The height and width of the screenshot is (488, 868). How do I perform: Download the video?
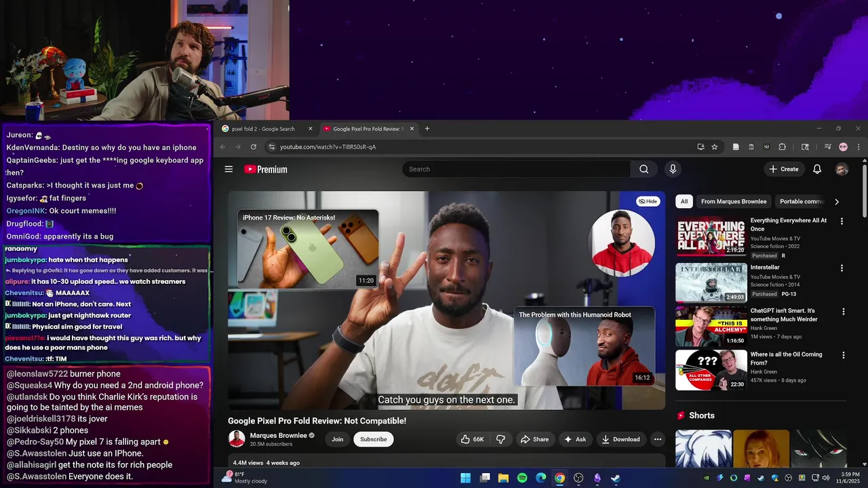pyautogui.click(x=620, y=439)
